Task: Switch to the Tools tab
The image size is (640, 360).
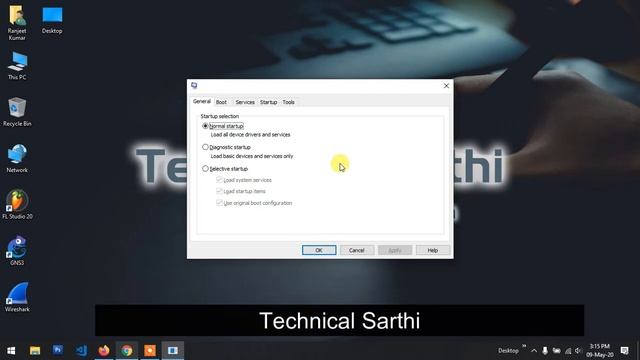Action: 289,102
